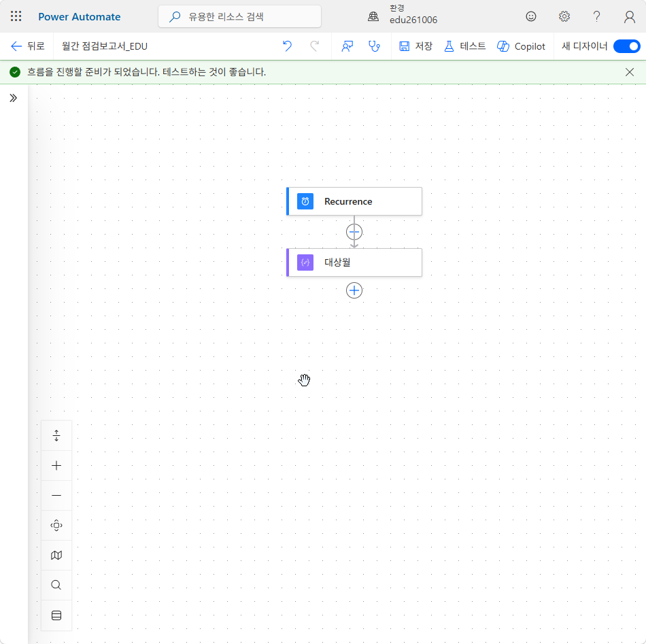Toggle the canvas minimap
The height and width of the screenshot is (644, 646).
coord(56,556)
